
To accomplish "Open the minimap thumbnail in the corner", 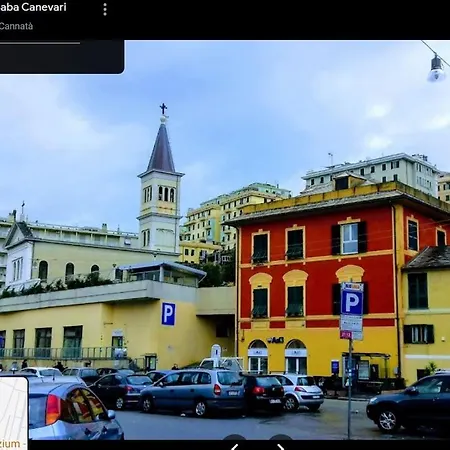I will click(x=14, y=413).
